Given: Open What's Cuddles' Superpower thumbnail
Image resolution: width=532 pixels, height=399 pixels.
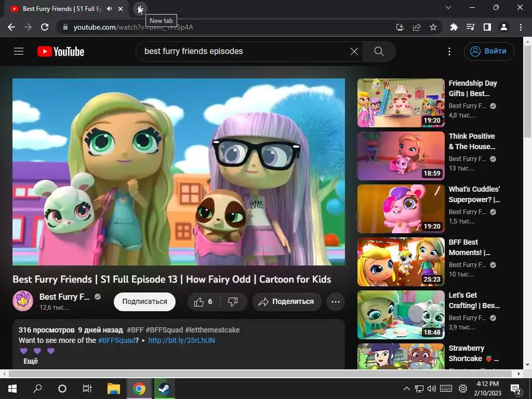Looking at the screenshot, I should pos(401,209).
